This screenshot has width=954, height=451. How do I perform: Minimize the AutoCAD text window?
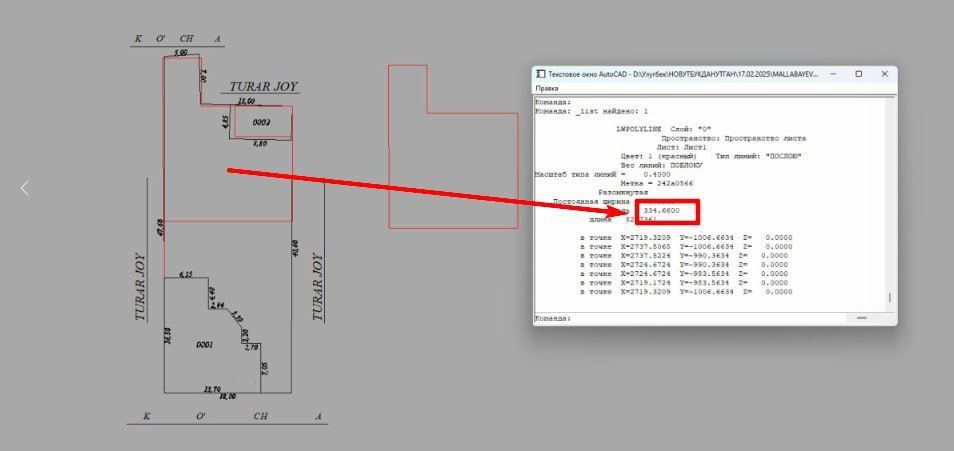(x=833, y=74)
